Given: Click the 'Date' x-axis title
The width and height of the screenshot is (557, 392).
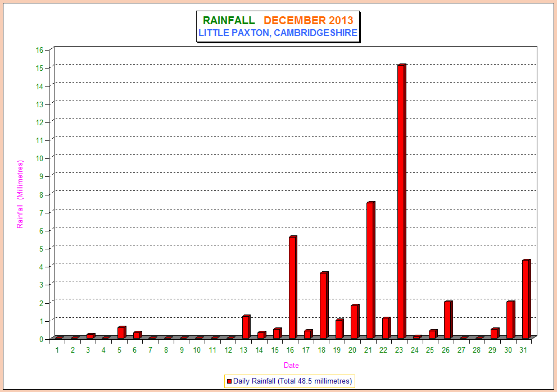Looking at the screenshot, I should (291, 365).
